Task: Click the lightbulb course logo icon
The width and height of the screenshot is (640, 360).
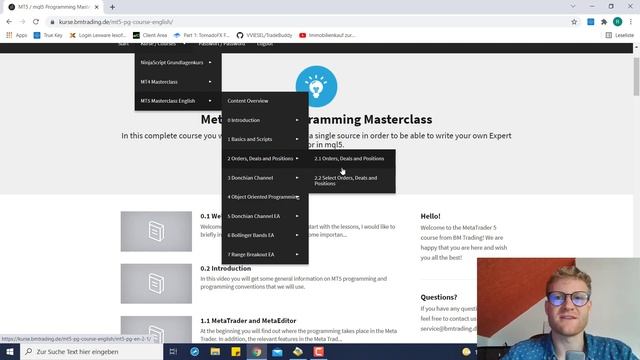Action: click(x=316, y=86)
